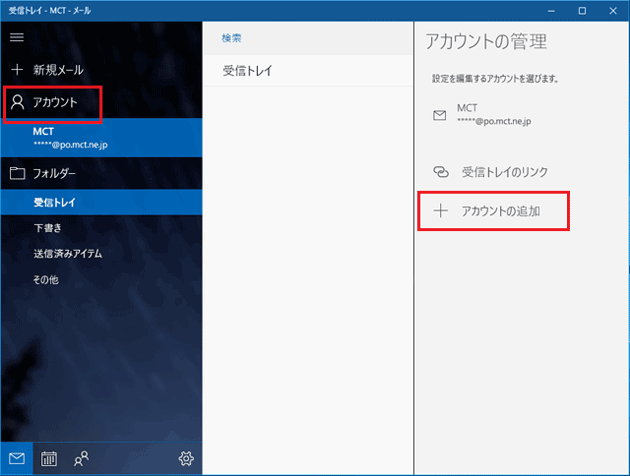Click the plus icon beside アカウントの追加
The image size is (630, 476).
pyautogui.click(x=440, y=210)
